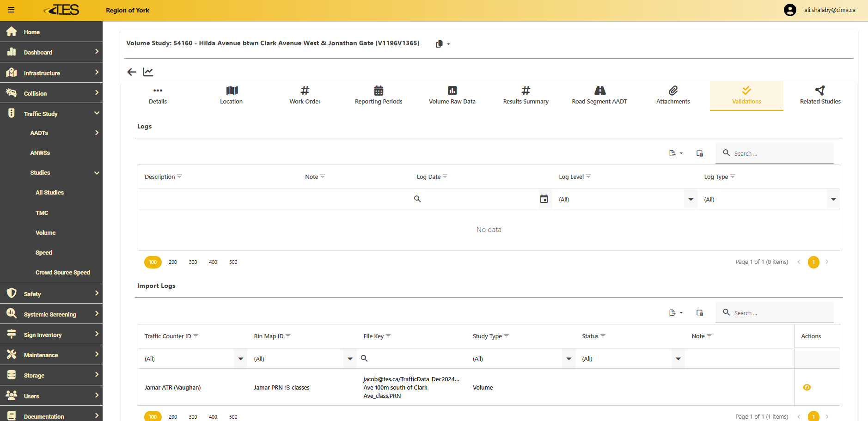The height and width of the screenshot is (421, 868).
Task: Go to All Studies in sidebar
Action: (49, 192)
